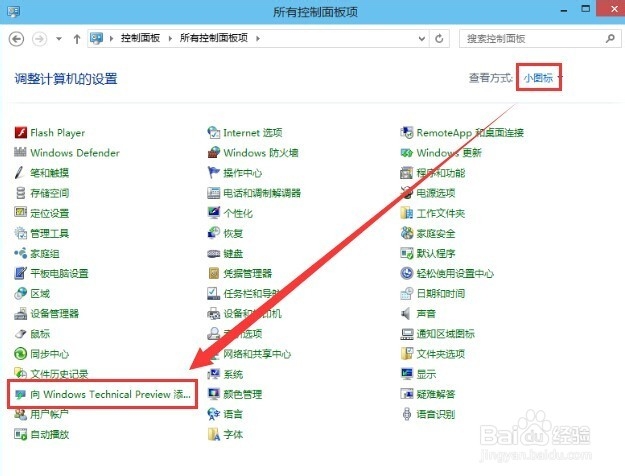
Task: Open the 工作文件夹 link
Action: 440,213
